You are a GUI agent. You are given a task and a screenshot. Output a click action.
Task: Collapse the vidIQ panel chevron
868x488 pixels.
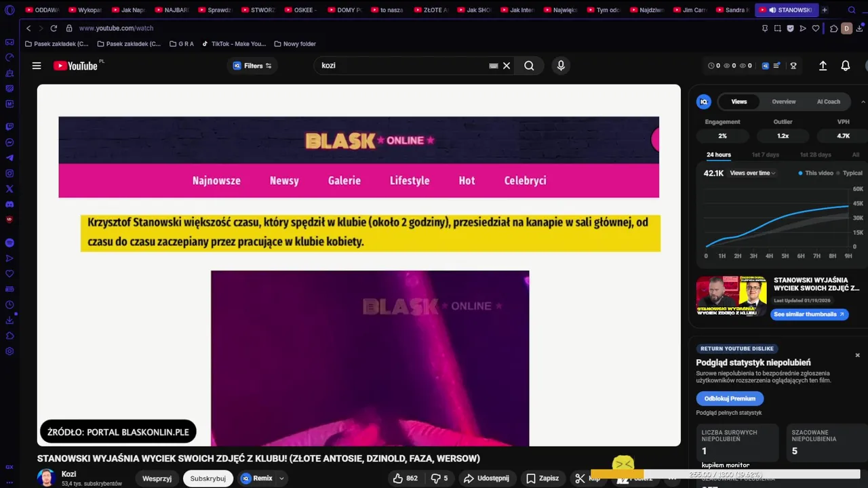coord(863,102)
